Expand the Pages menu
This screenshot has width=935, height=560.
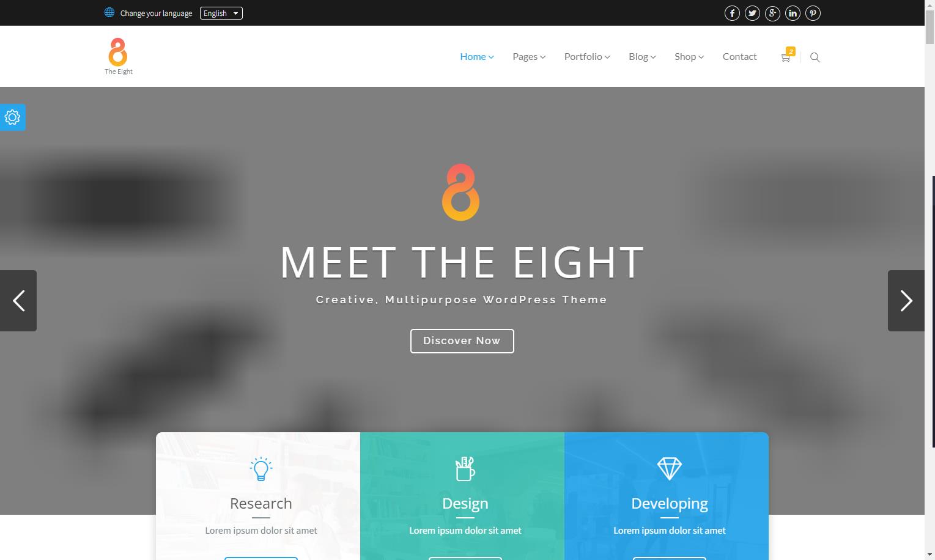tap(529, 56)
